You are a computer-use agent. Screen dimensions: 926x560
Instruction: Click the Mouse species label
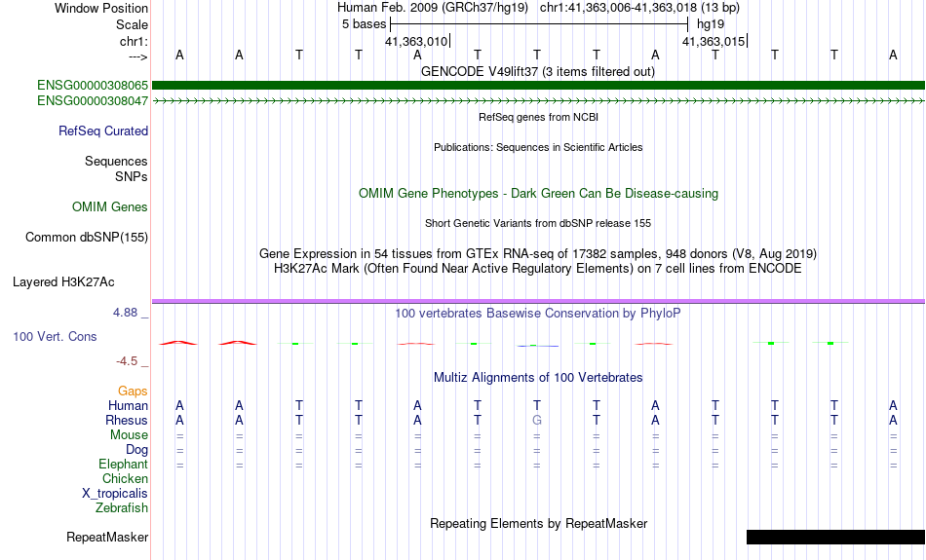click(x=130, y=435)
